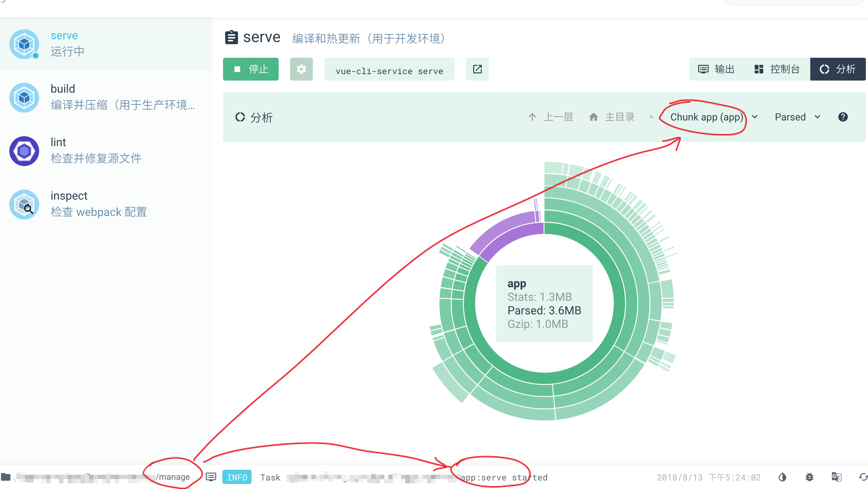Open the app in browser external-link icon

pos(477,69)
